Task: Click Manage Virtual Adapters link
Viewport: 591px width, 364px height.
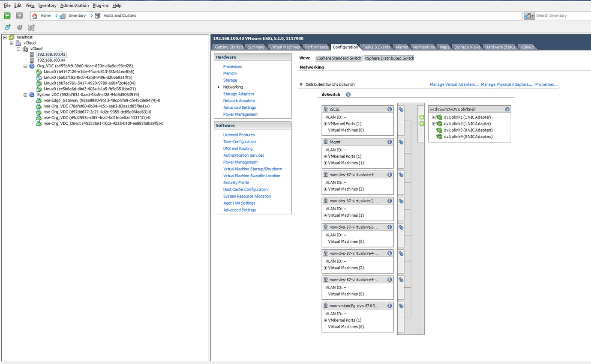Action: (x=454, y=85)
